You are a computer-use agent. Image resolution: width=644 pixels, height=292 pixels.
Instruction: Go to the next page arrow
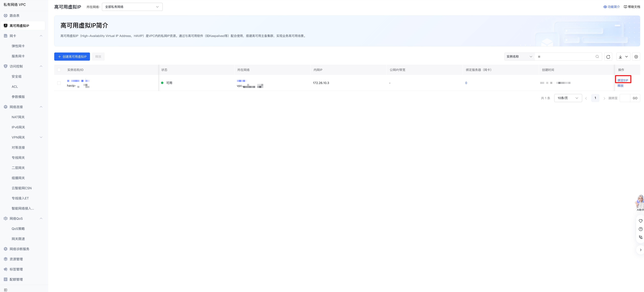pos(604,98)
